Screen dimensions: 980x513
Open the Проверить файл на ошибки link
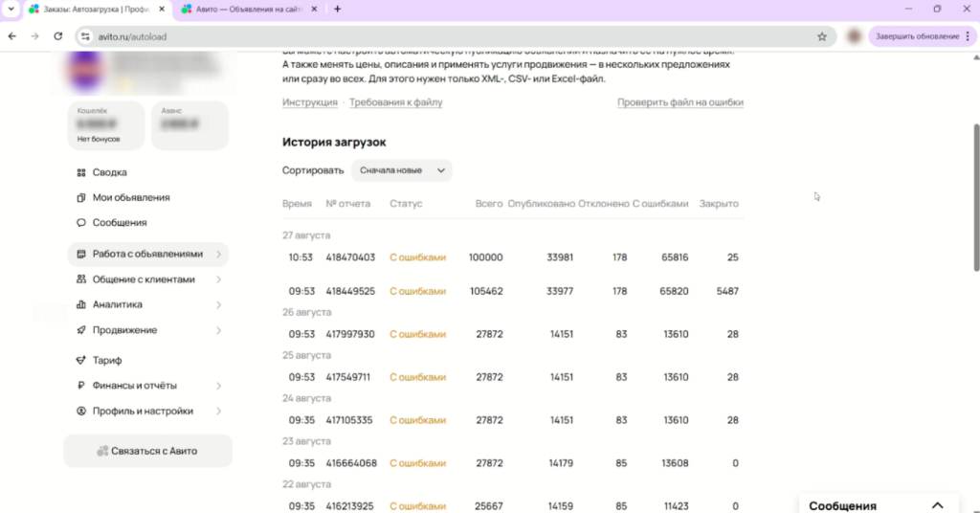pyautogui.click(x=679, y=102)
